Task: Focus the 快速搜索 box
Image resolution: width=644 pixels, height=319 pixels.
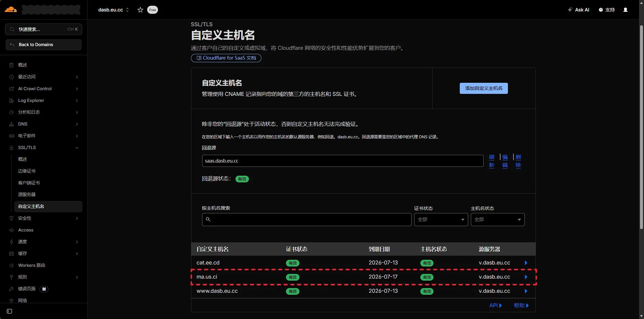Action: [x=43, y=29]
